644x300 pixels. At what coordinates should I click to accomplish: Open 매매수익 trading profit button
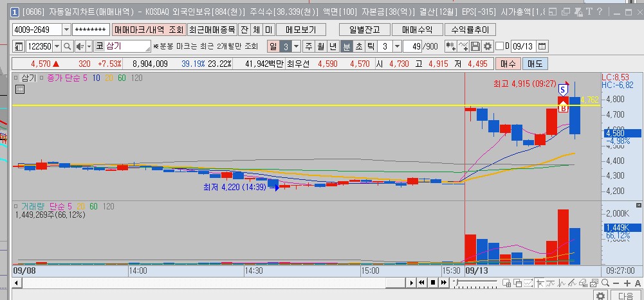(418, 30)
